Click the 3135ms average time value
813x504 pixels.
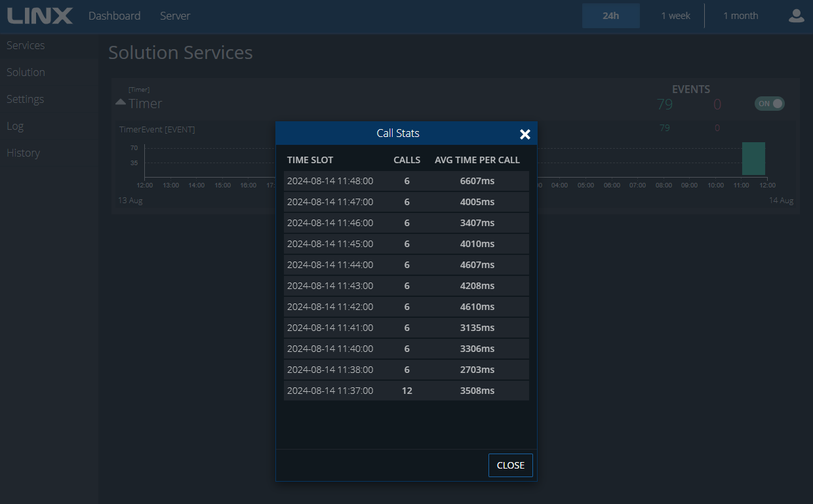tap(477, 328)
